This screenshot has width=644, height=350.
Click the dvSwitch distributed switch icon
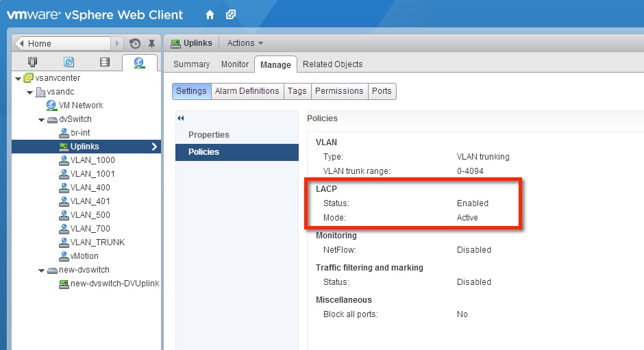[x=52, y=120]
